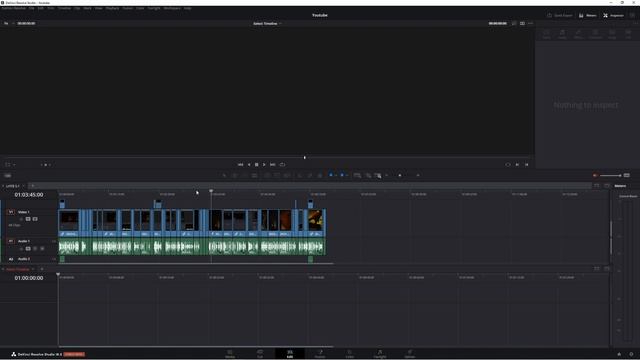Viewport: 640px width, 360px height.
Task: Select the Blade Edit Mode tool
Action: pos(254,176)
